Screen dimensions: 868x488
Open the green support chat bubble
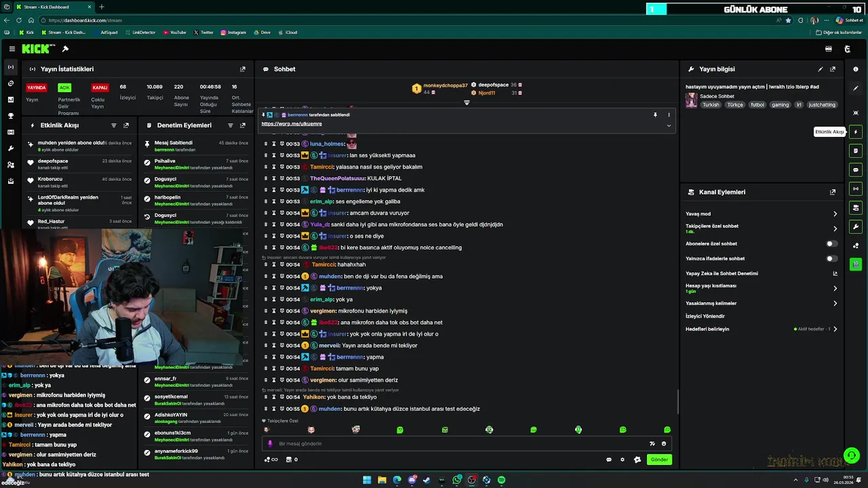point(851,455)
